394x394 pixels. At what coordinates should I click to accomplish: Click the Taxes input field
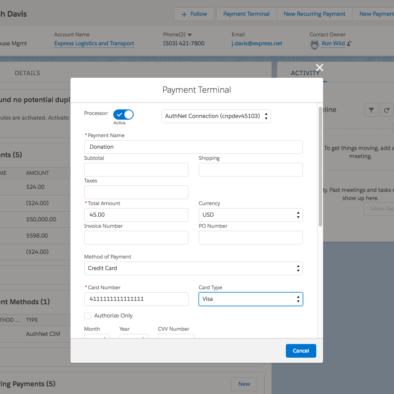tap(136, 192)
